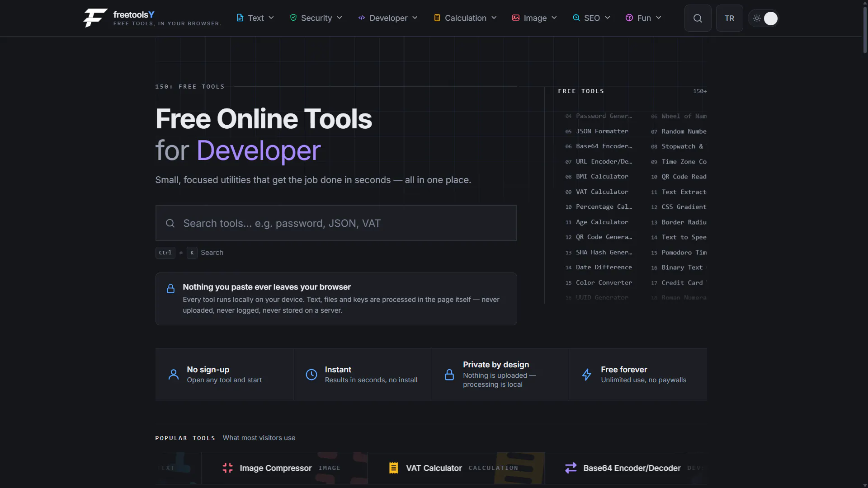868x488 pixels.
Task: Open the Developer menu
Action: coord(388,18)
